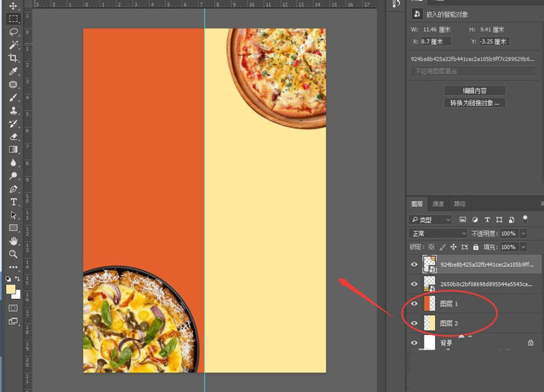This screenshot has width=544, height=392.
Task: Toggle the layer filtering switch
Action: [x=525, y=219]
